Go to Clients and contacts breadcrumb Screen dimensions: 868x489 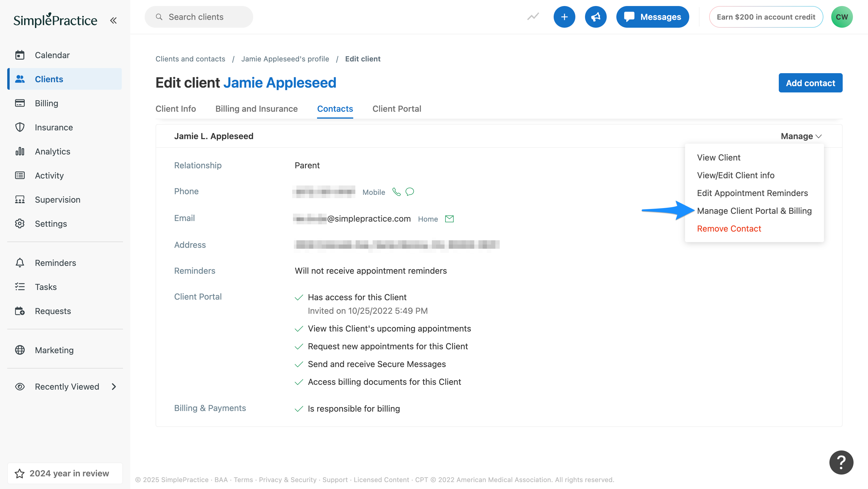pyautogui.click(x=190, y=59)
